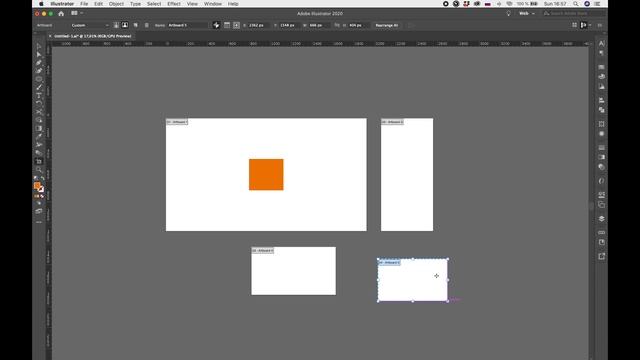Viewport: 640px width, 360px height.
Task: Open Layers panel icon in right dock
Action: click(602, 219)
